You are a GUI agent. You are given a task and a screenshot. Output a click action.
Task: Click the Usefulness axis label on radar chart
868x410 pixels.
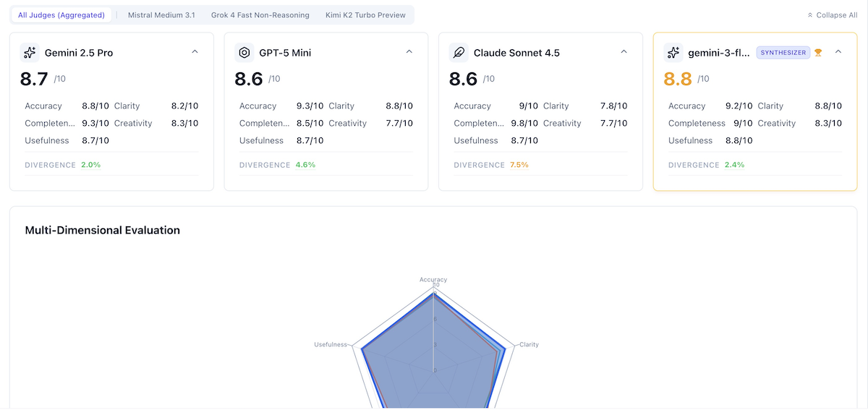click(x=331, y=345)
